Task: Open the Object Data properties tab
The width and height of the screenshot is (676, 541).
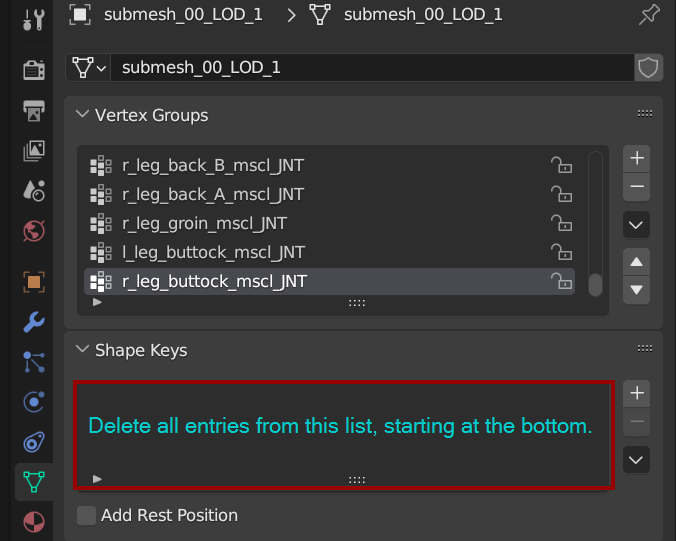Action: click(x=33, y=482)
